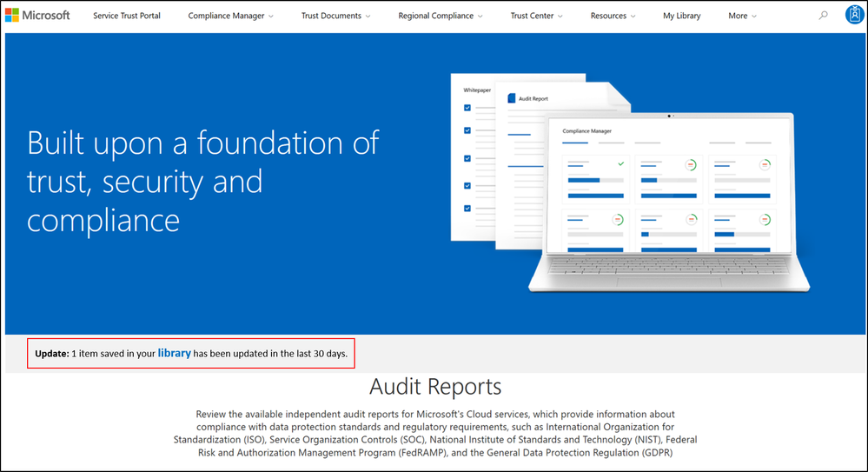868x472 pixels.
Task: Click the hero headline 'Built upon a foundation'
Action: pyautogui.click(x=202, y=181)
